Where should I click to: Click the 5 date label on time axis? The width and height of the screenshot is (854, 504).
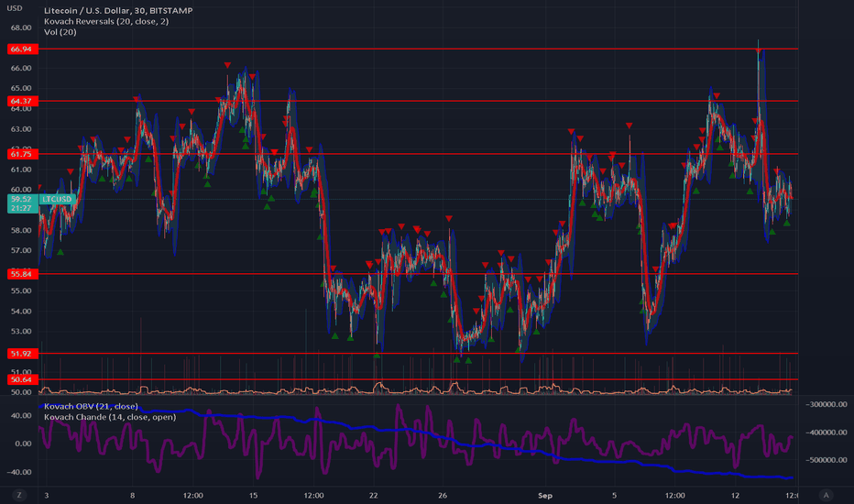614,495
